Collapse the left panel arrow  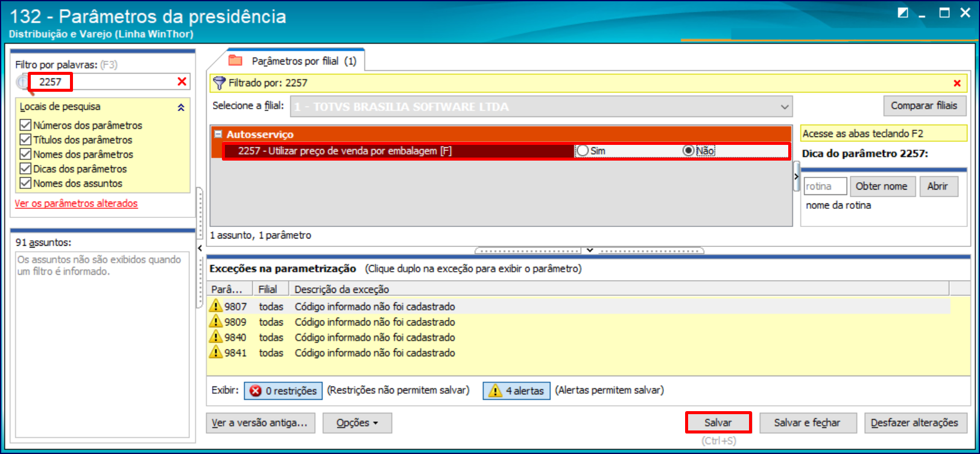click(x=200, y=248)
